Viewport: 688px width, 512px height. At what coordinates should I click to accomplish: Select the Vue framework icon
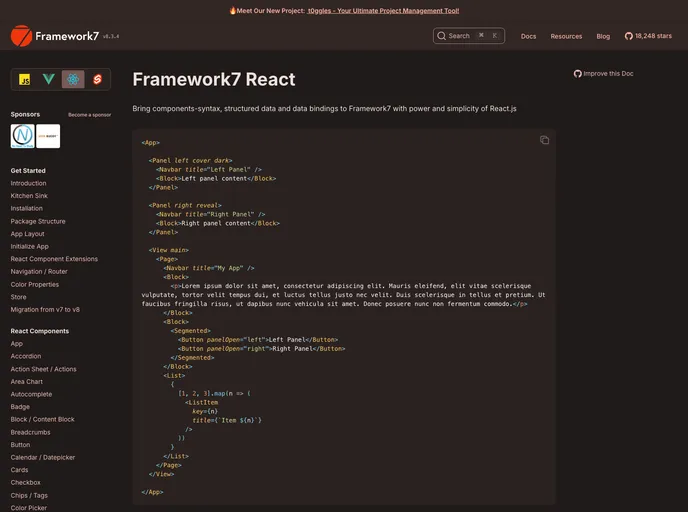[49, 79]
